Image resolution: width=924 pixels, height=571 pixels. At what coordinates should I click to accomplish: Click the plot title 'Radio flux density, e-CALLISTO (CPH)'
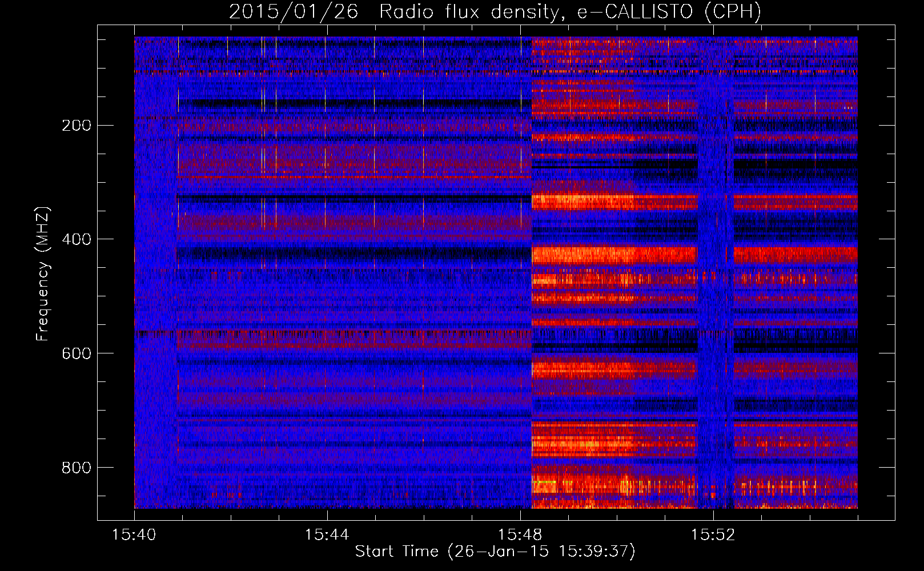coord(570,12)
